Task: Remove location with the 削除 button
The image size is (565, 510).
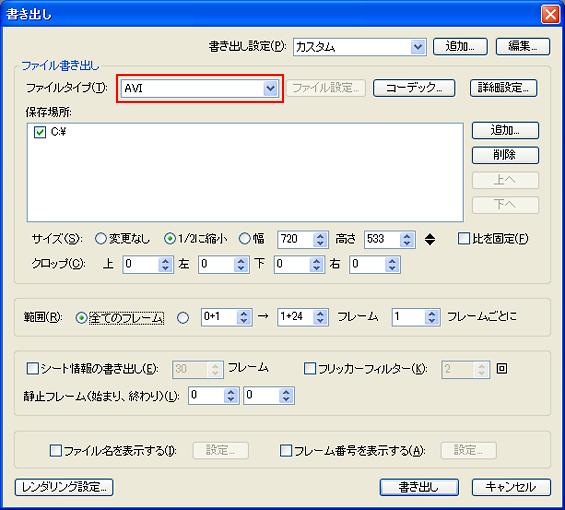Action: click(505, 155)
